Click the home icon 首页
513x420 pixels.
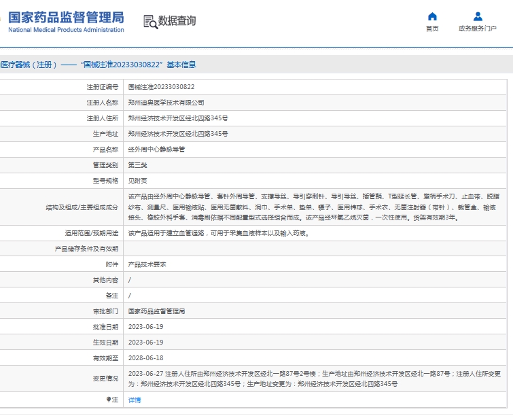click(x=432, y=16)
